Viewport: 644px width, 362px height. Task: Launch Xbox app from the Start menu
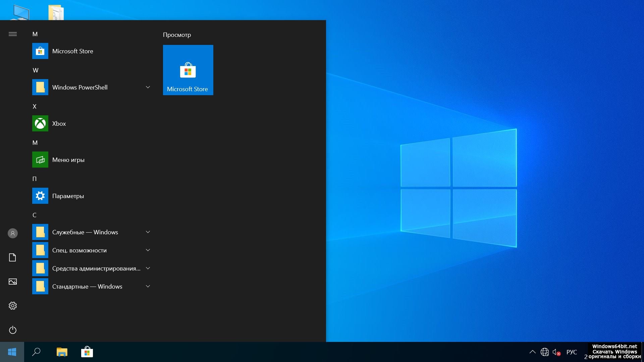click(x=59, y=124)
